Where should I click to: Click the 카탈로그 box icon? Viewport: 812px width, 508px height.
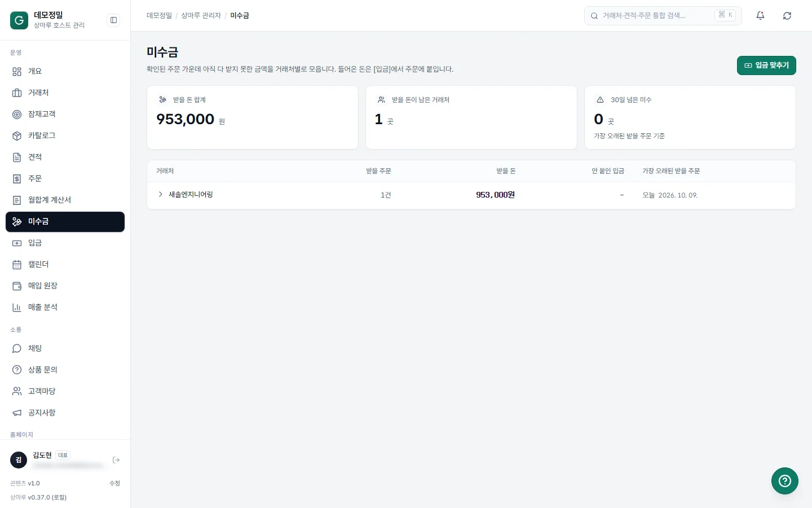[17, 136]
